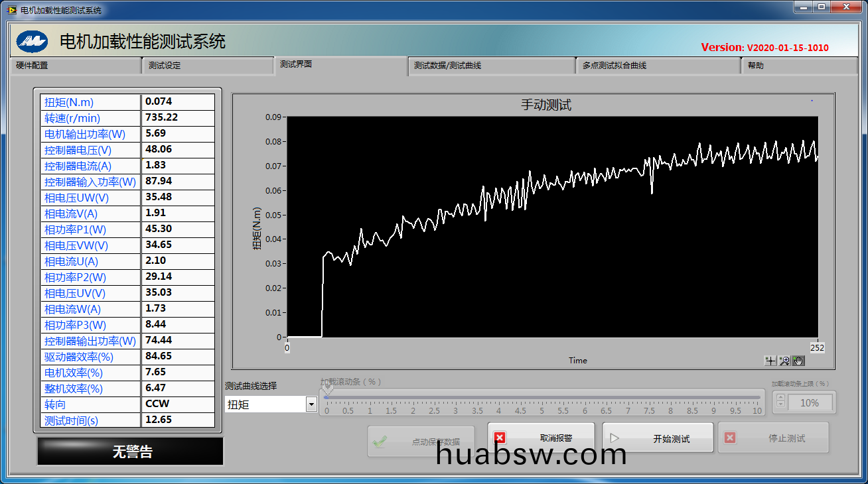Select the zoom magnifier graph tool
868x484 pixels.
pos(784,361)
